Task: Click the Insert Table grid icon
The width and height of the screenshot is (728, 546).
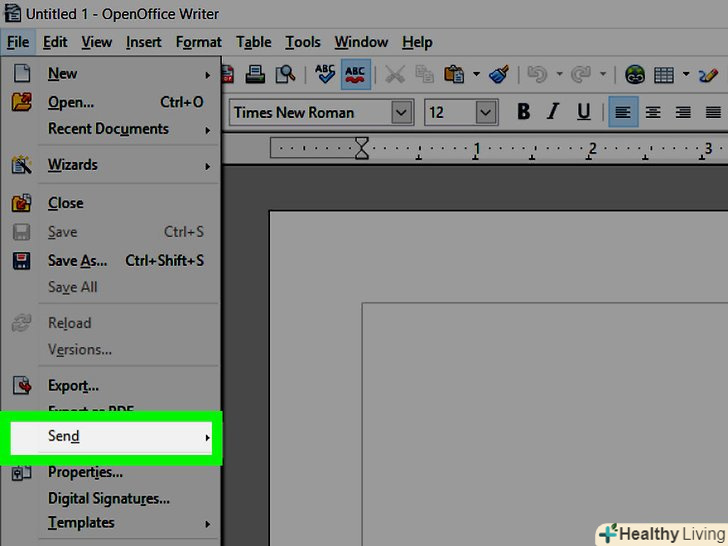Action: (664, 75)
